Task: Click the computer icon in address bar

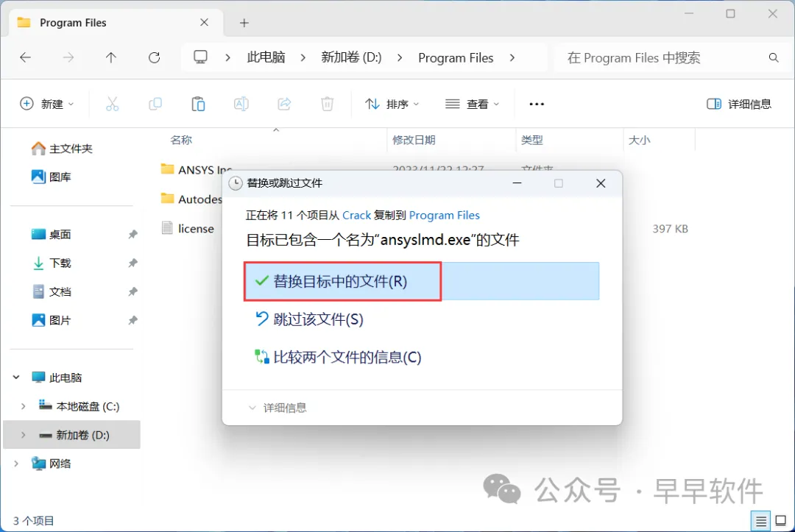Action: click(x=201, y=57)
